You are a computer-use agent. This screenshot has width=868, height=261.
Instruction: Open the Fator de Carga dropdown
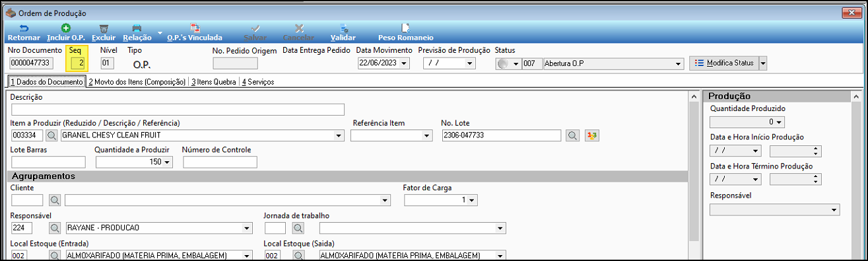472,200
